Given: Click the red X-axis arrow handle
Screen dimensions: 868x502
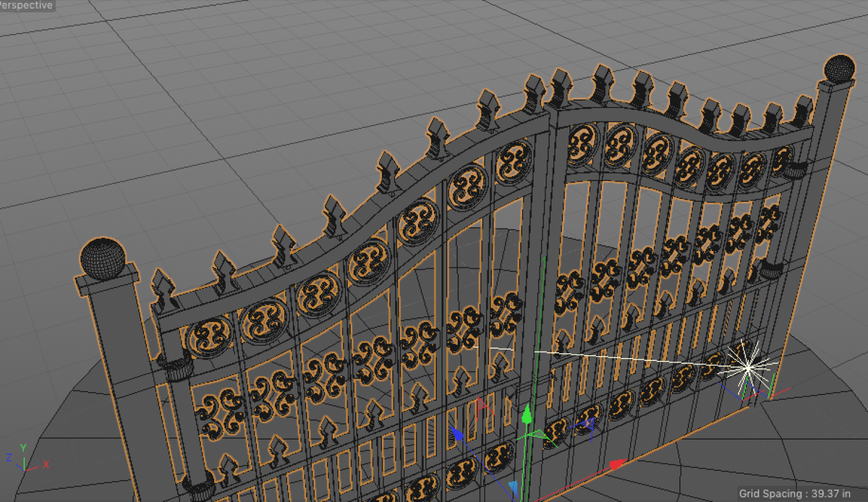Looking at the screenshot, I should 617,464.
